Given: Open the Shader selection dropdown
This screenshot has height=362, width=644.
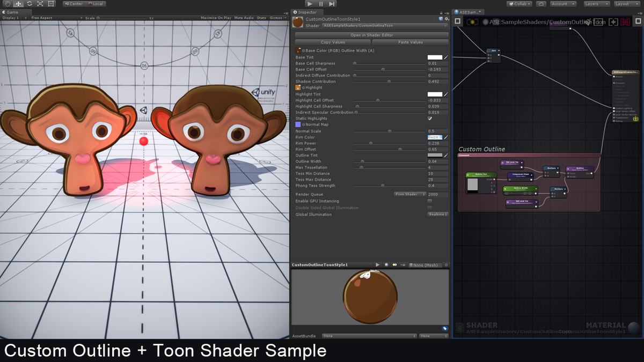Looking at the screenshot, I should (385, 25).
